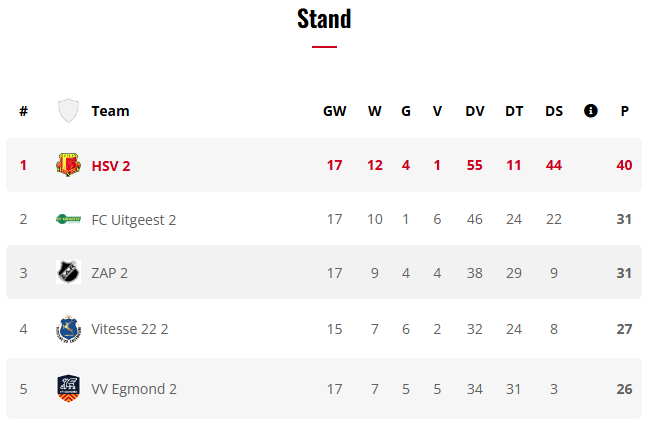This screenshot has height=422, width=648.
Task: Click the shield placeholder icon in header
Action: point(68,111)
